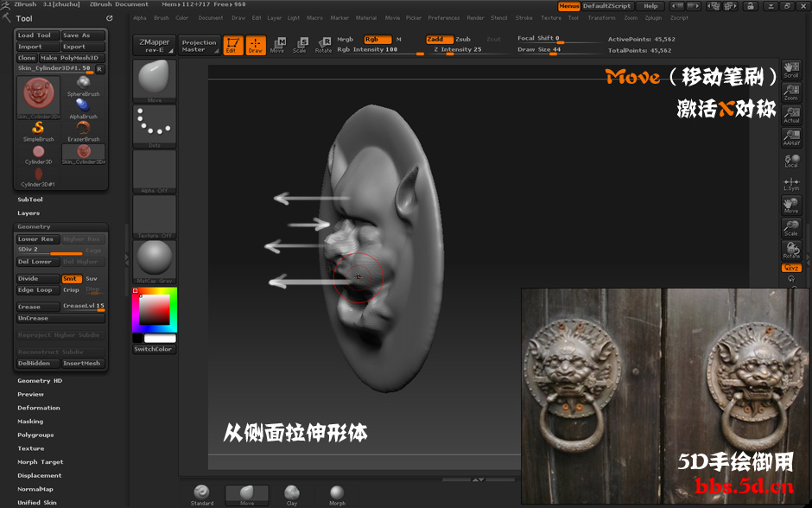Open the Brush menu
Image resolution: width=812 pixels, height=508 pixels.
[161, 17]
